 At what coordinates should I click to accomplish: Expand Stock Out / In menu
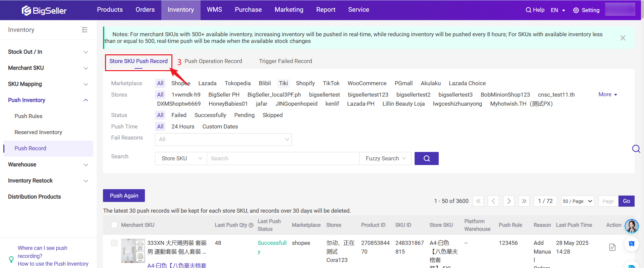(86, 52)
